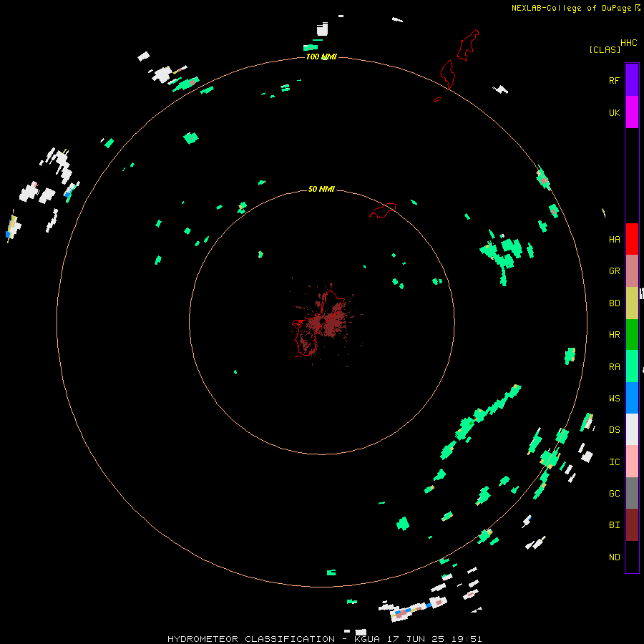The height and width of the screenshot is (644, 644).
Task: Pick the light pink IC swatch
Action: 632,462
